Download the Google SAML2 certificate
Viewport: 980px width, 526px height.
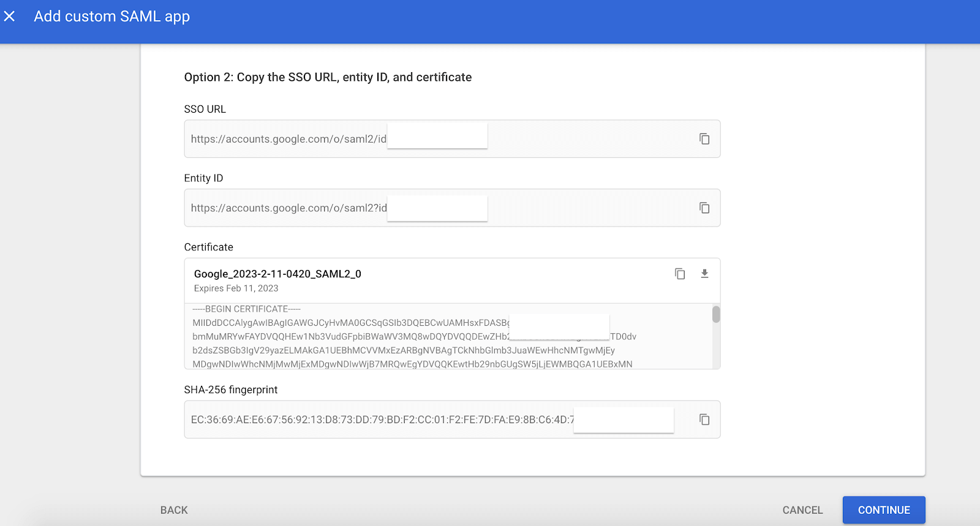pyautogui.click(x=704, y=274)
